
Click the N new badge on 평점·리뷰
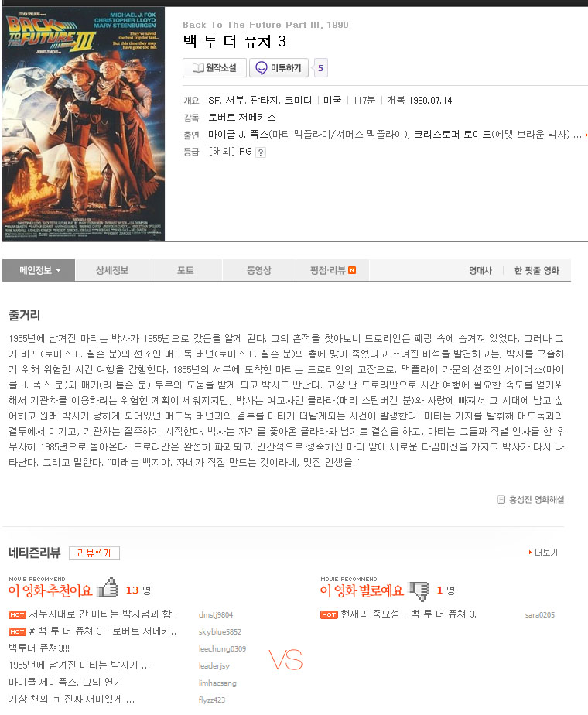(352, 270)
